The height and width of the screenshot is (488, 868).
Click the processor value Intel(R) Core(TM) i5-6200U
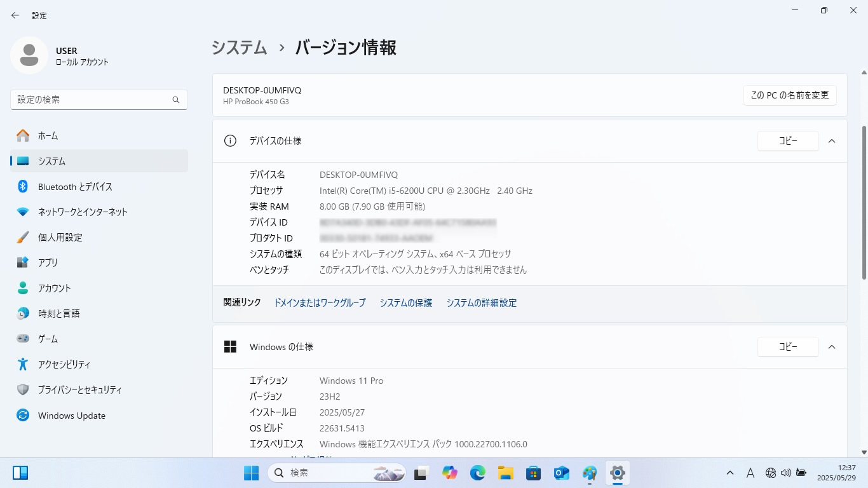click(x=426, y=191)
